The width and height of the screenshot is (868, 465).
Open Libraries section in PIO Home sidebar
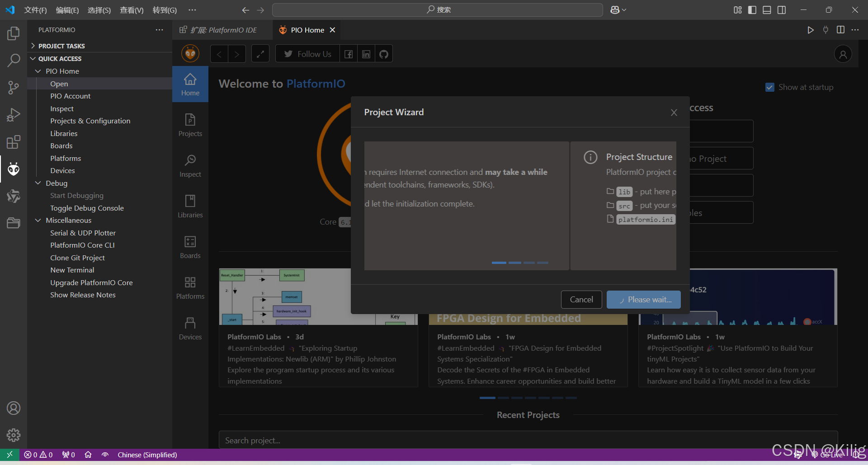click(190, 207)
